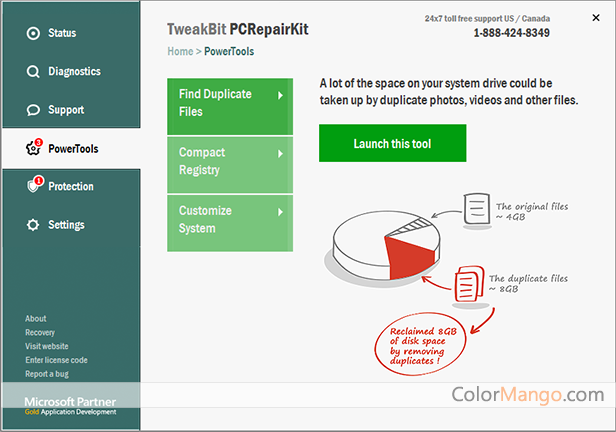Click the TweakBit PCRepairKit title
616x432 pixels.
238,29
